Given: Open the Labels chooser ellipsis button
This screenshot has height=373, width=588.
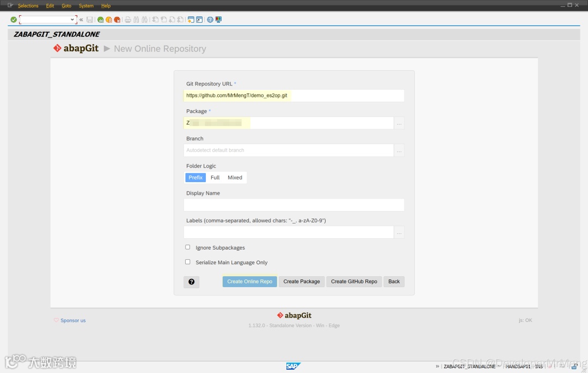Looking at the screenshot, I should (x=399, y=232).
